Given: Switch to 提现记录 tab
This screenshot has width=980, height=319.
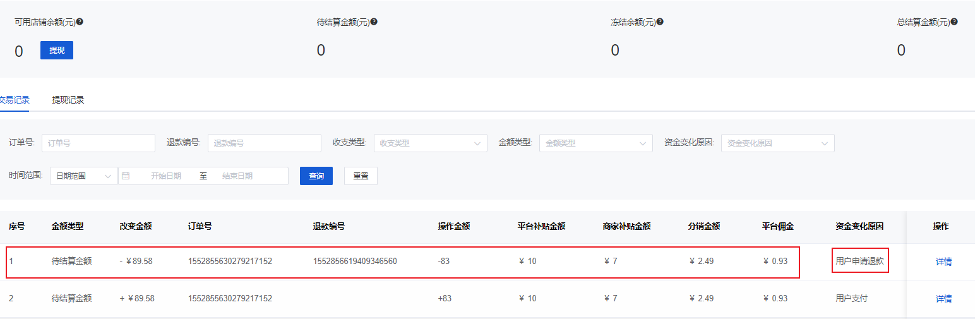Looking at the screenshot, I should (x=68, y=100).
